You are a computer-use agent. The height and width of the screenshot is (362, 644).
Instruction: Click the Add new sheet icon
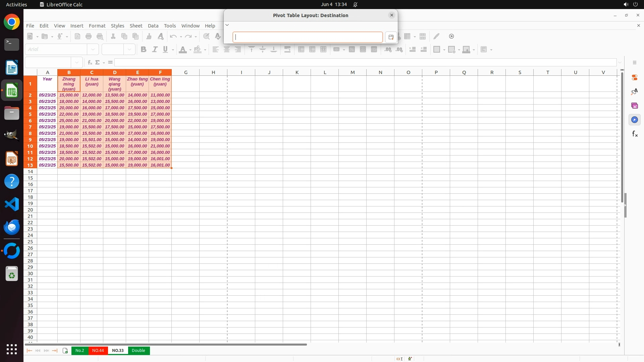[65, 351]
